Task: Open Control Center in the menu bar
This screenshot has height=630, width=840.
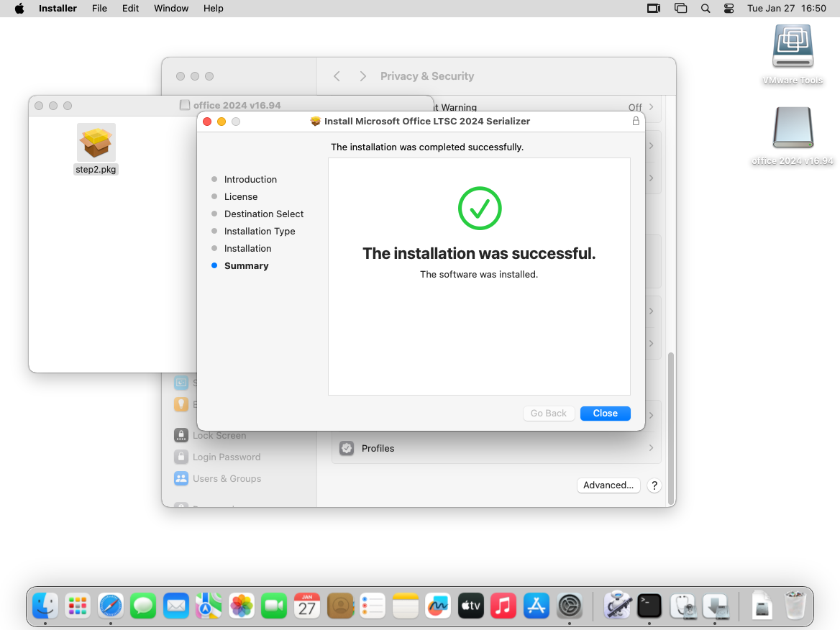Action: coord(729,9)
